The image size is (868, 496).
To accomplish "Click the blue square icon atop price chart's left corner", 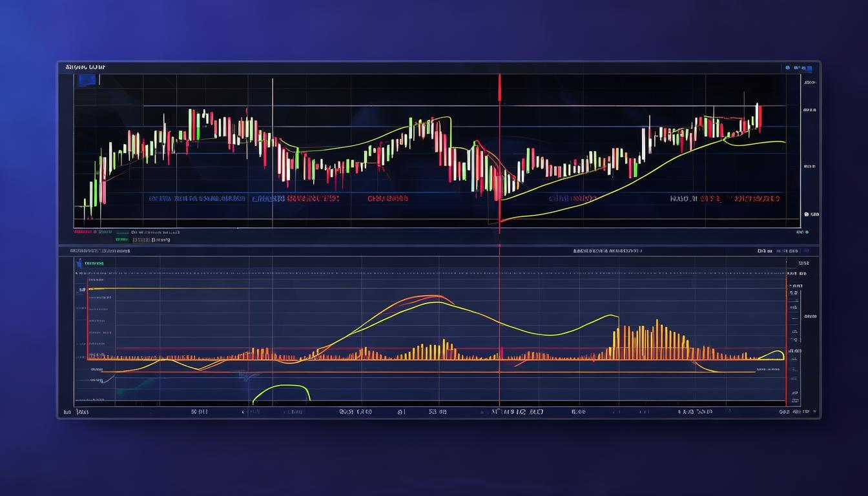I will click(x=87, y=80).
